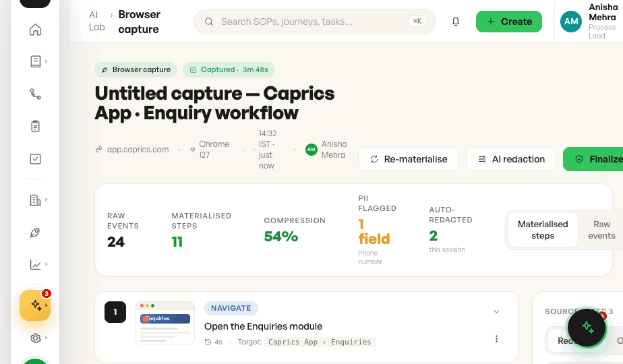Click the AM profile avatar
Viewport: 623px width, 364px height.
point(571,22)
